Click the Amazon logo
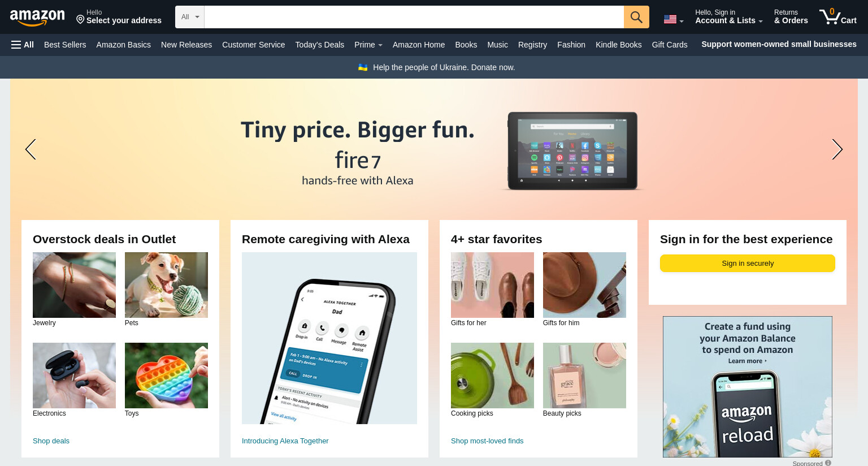 pyautogui.click(x=37, y=18)
